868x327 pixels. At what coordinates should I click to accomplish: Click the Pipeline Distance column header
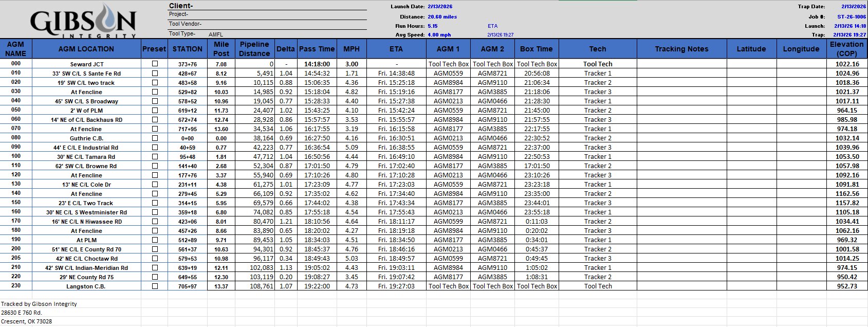pyautogui.click(x=254, y=49)
